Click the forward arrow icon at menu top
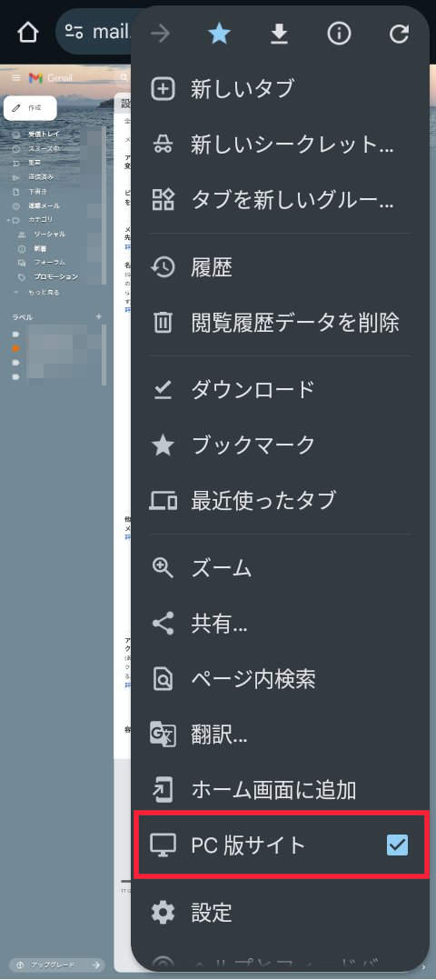The width and height of the screenshot is (436, 980). coord(161,34)
